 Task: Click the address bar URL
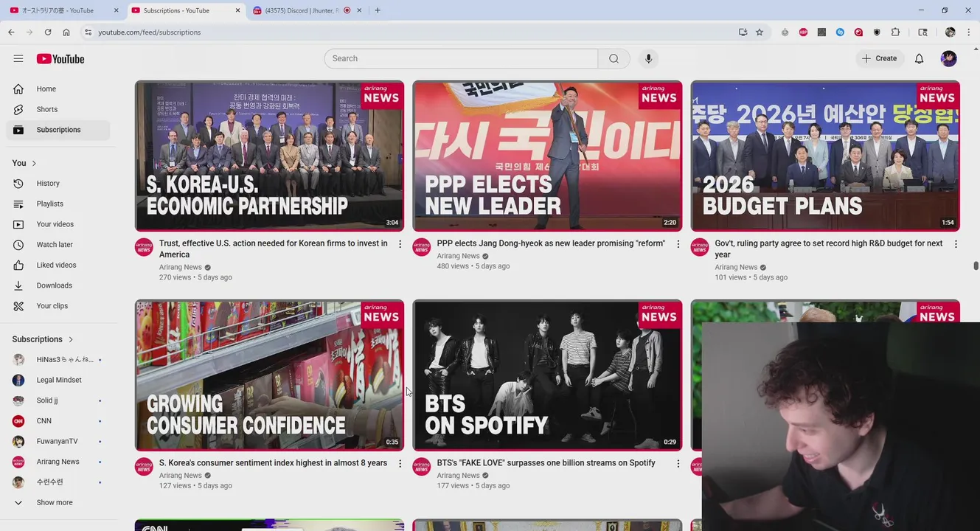[x=150, y=32]
